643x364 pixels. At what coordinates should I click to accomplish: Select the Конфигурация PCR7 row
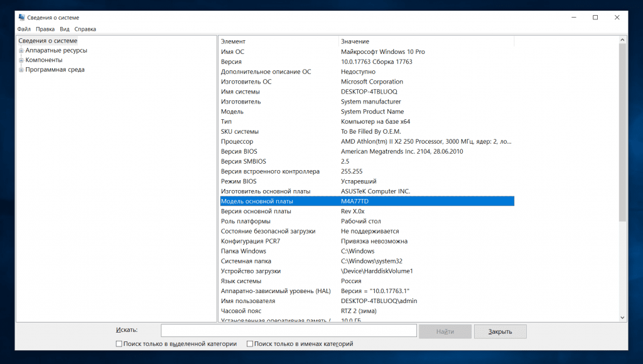pyautogui.click(x=367, y=241)
